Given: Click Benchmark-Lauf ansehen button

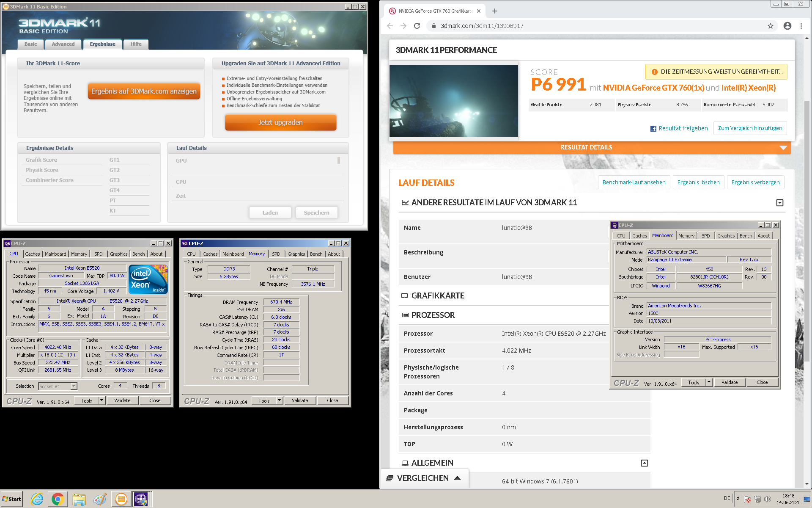Looking at the screenshot, I should 634,182.
